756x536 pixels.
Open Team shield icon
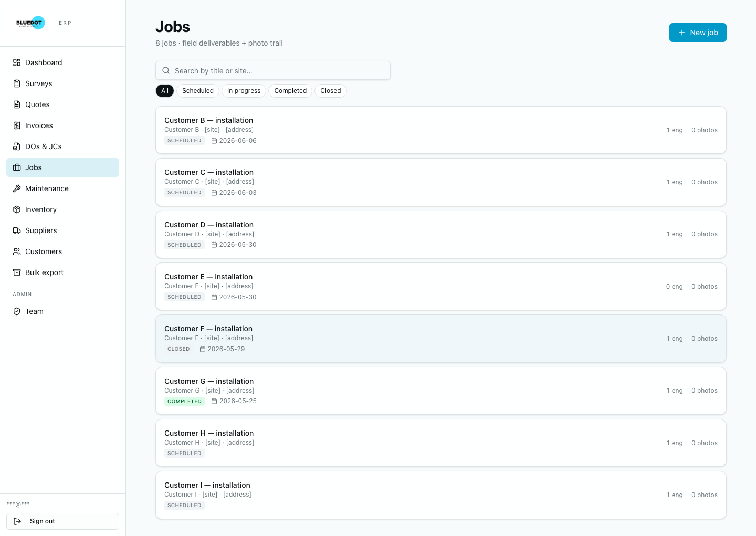tap(17, 311)
